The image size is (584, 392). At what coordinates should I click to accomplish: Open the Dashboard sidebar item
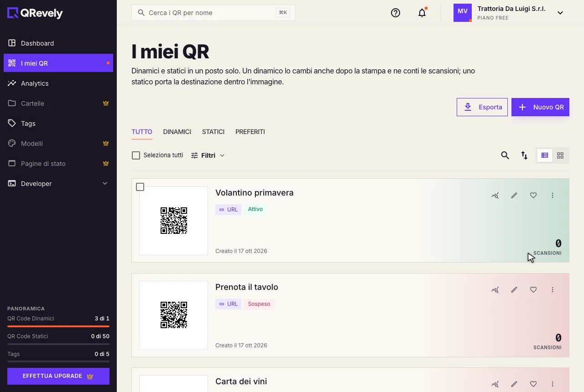tap(58, 43)
